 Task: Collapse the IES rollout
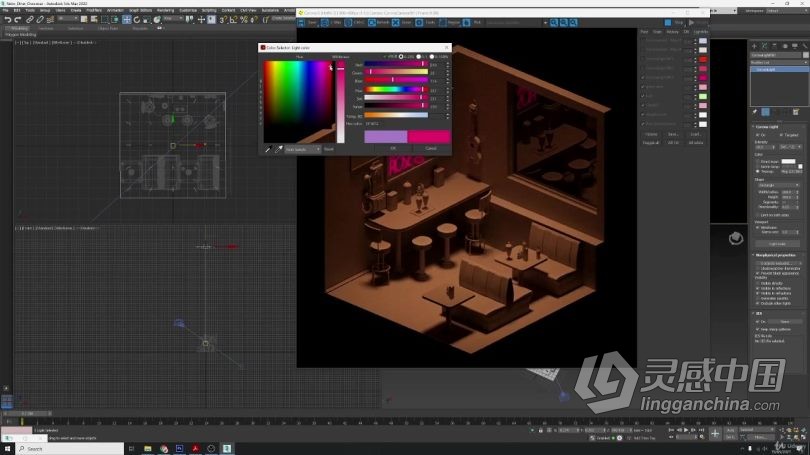[x=758, y=313]
